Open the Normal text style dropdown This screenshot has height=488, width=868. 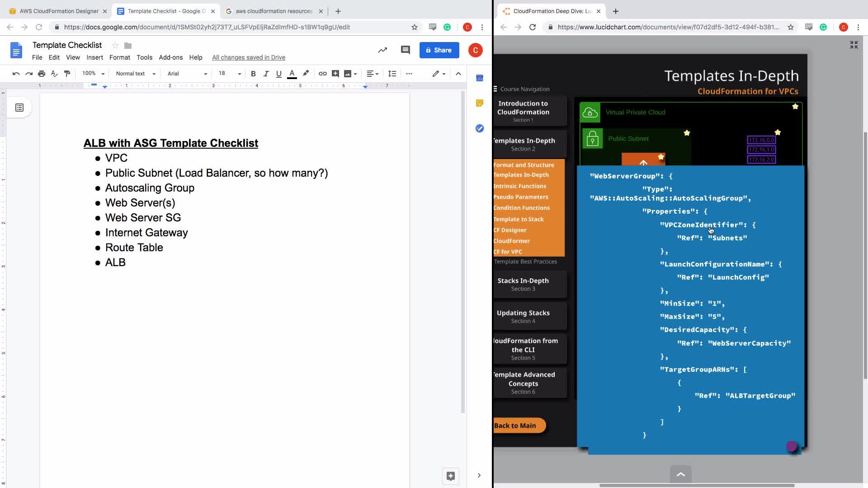[x=136, y=74]
